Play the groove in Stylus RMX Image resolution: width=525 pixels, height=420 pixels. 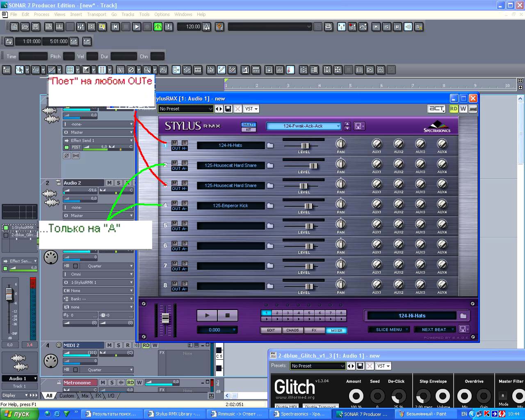pos(207,315)
